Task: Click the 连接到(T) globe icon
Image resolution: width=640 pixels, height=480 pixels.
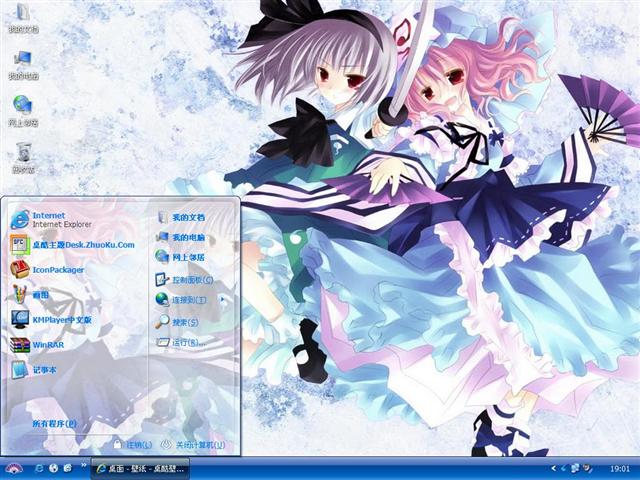Action: click(x=162, y=300)
